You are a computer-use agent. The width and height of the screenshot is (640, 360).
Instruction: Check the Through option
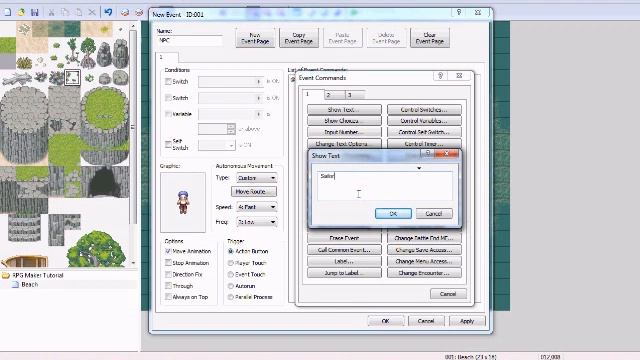[168, 286]
